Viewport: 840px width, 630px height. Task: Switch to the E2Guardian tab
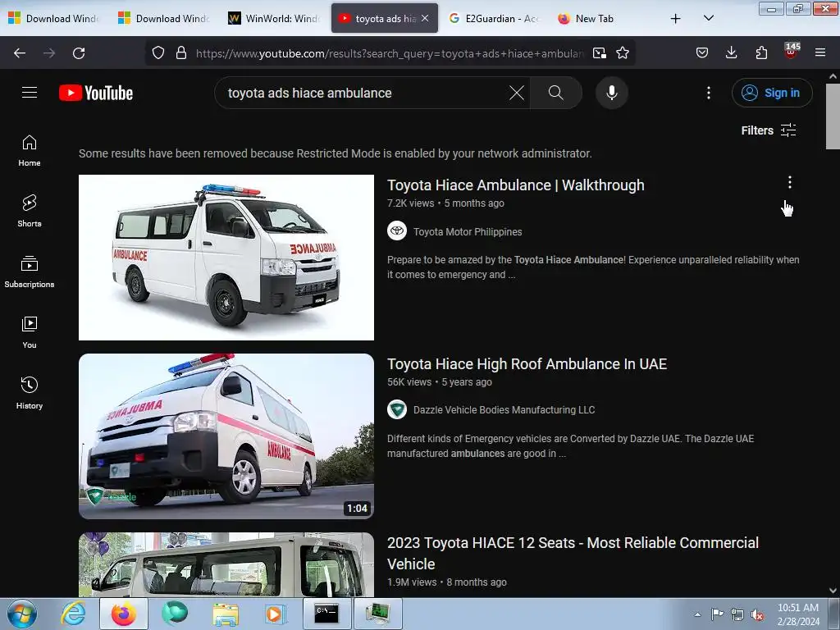point(494,19)
